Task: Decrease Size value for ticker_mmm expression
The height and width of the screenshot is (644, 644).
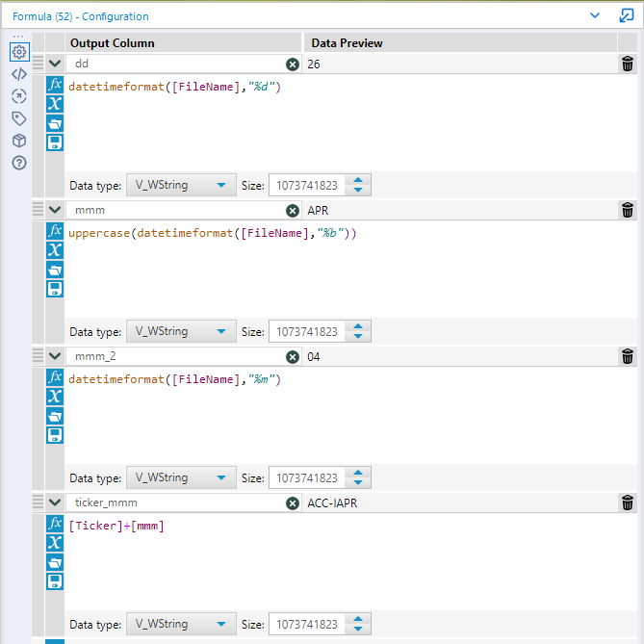Action: pos(358,629)
